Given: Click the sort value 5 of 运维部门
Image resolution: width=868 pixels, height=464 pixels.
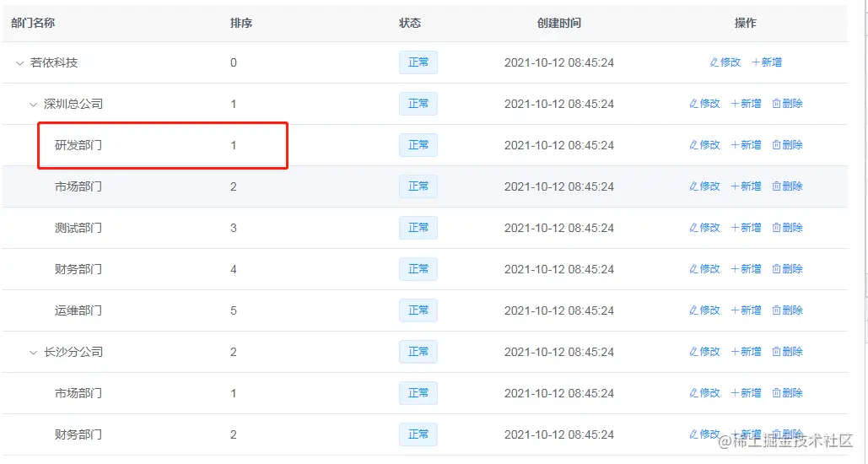Looking at the screenshot, I should point(234,310).
